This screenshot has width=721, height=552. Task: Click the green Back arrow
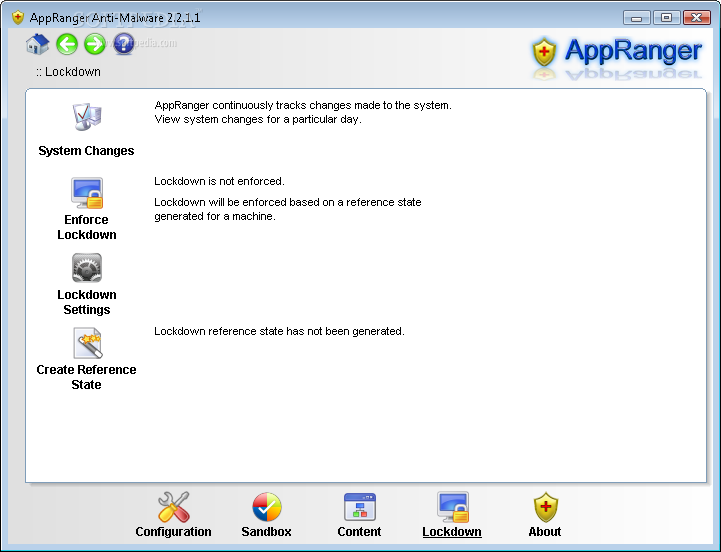tap(67, 45)
